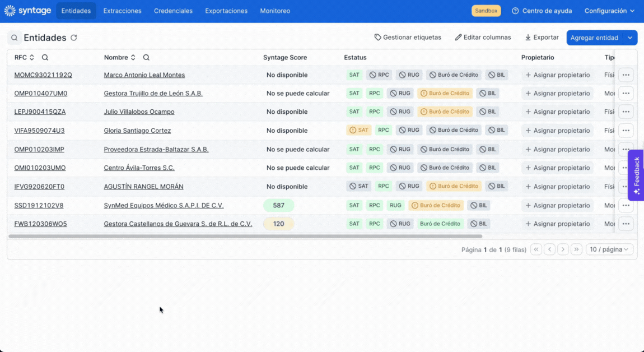The width and height of the screenshot is (644, 352).
Task: Assign owner to Gestora Castellanos row
Action: 558,224
